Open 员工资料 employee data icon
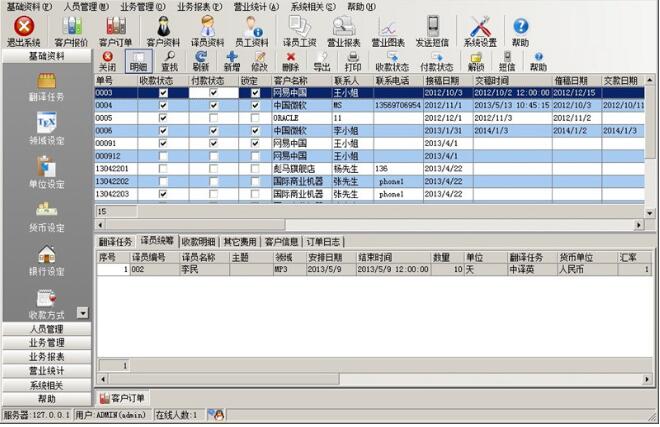The image size is (660, 427). point(252,31)
